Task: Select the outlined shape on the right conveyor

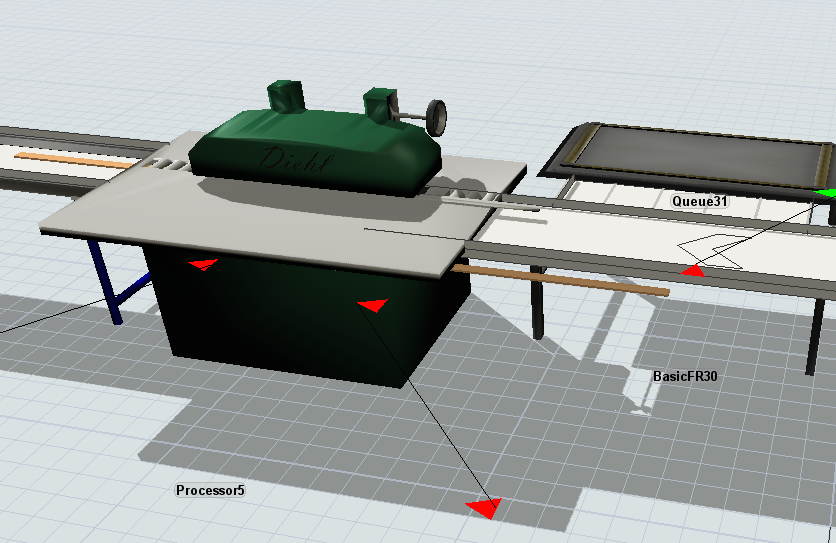Action: coord(712,249)
